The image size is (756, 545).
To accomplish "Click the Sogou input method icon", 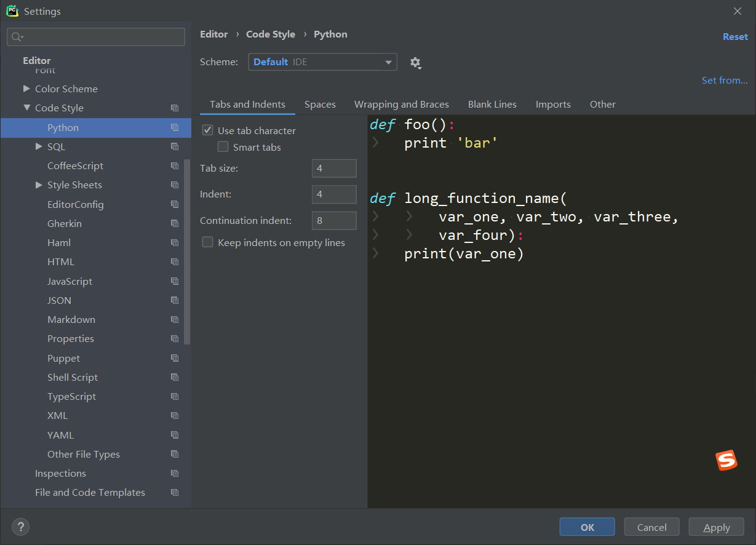I will (726, 460).
